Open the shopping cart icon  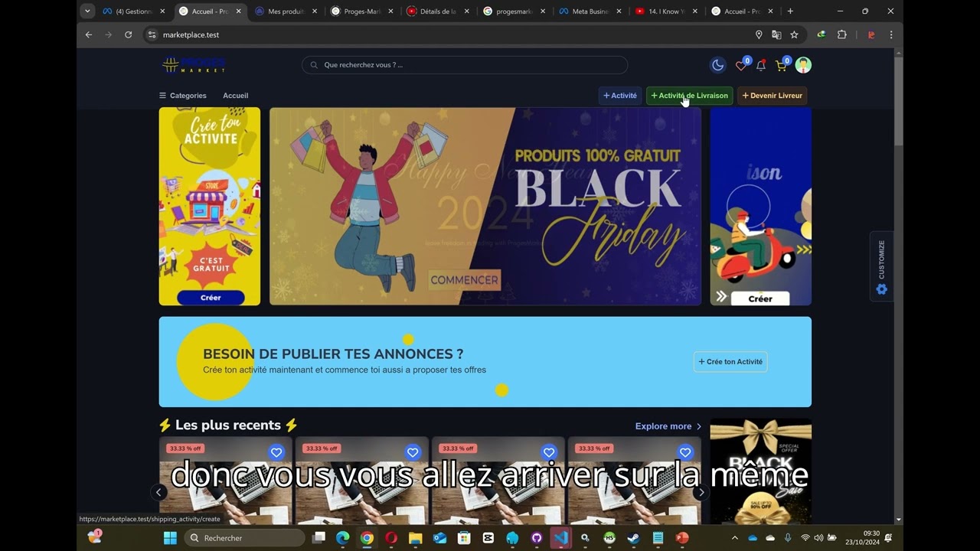coord(782,65)
